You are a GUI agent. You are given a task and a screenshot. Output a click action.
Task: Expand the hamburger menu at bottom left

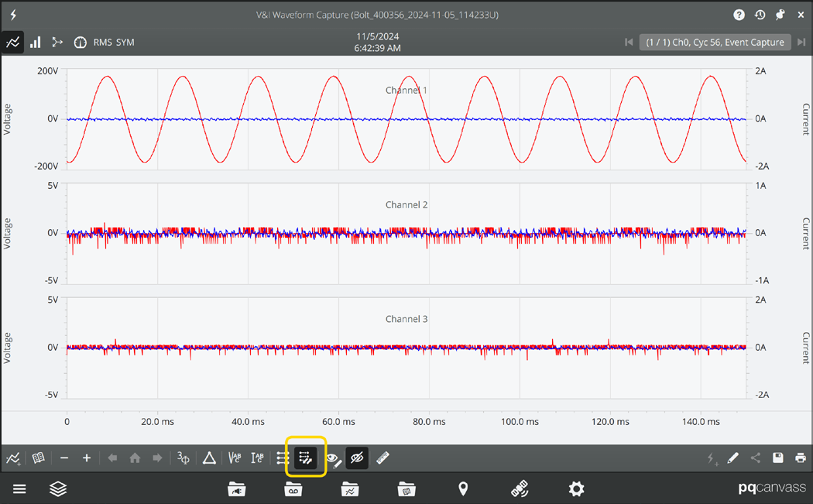19,489
